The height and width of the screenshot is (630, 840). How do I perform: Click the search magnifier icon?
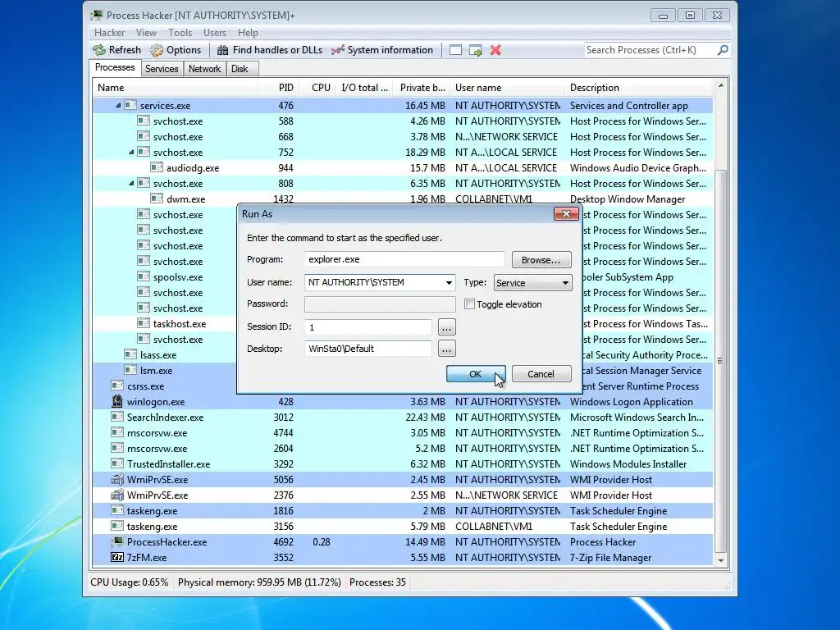[x=723, y=50]
